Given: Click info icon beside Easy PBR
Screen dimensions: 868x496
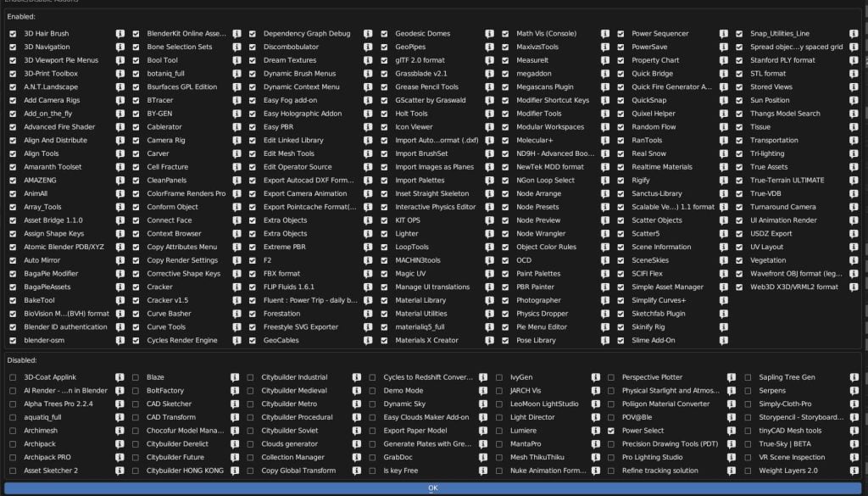Looking at the screenshot, I should point(368,127).
